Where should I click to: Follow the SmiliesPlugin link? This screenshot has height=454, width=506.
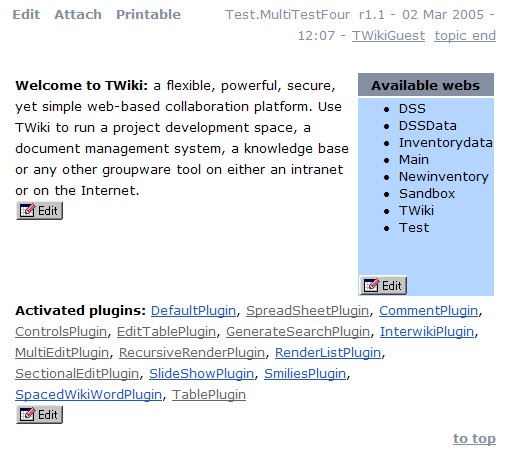(x=305, y=374)
